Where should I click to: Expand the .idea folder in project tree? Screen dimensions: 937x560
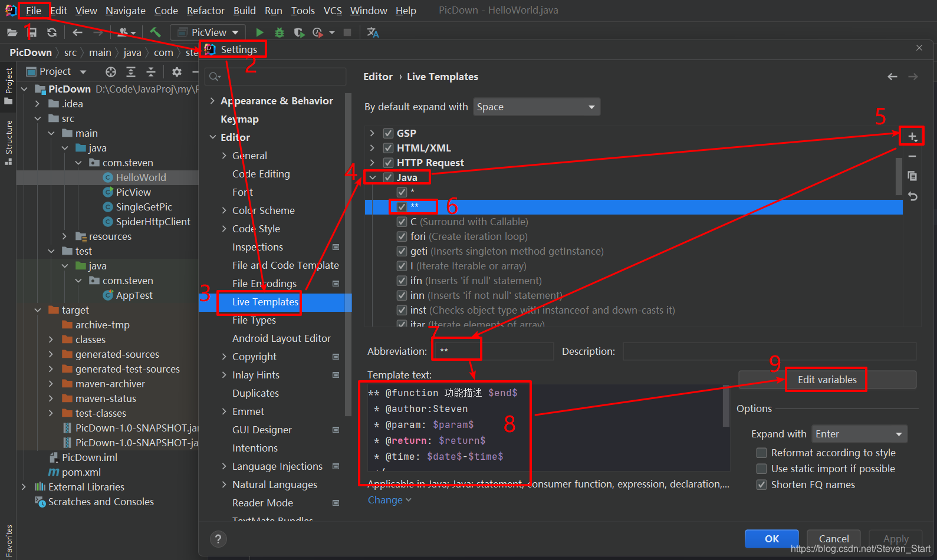click(x=38, y=104)
